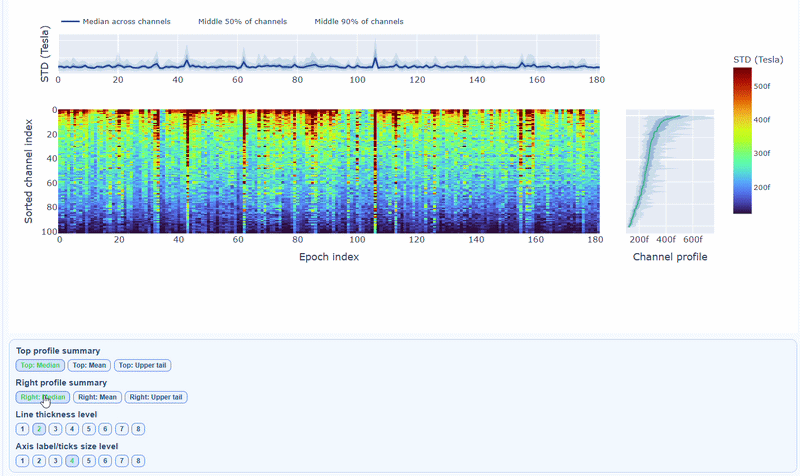The image size is (800, 476).
Task: Toggle Middle 90% of channels in legend
Action: 358,21
